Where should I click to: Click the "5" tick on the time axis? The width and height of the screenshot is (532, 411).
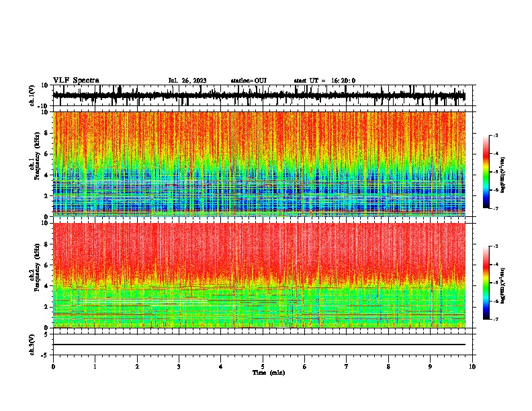263,367
